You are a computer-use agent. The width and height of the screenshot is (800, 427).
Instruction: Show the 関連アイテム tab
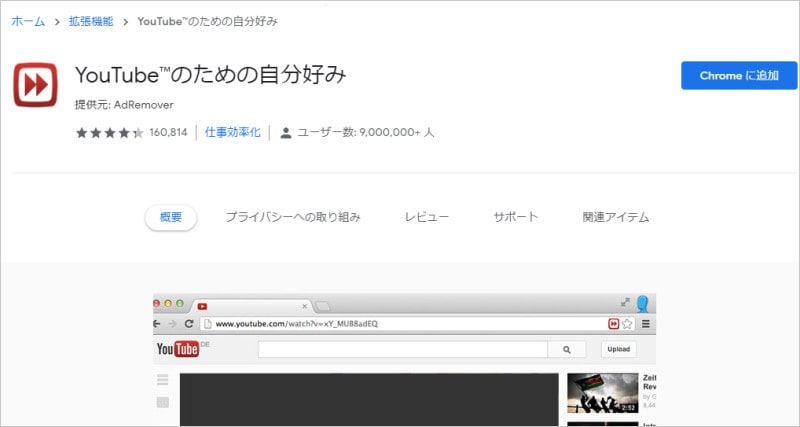click(x=616, y=217)
